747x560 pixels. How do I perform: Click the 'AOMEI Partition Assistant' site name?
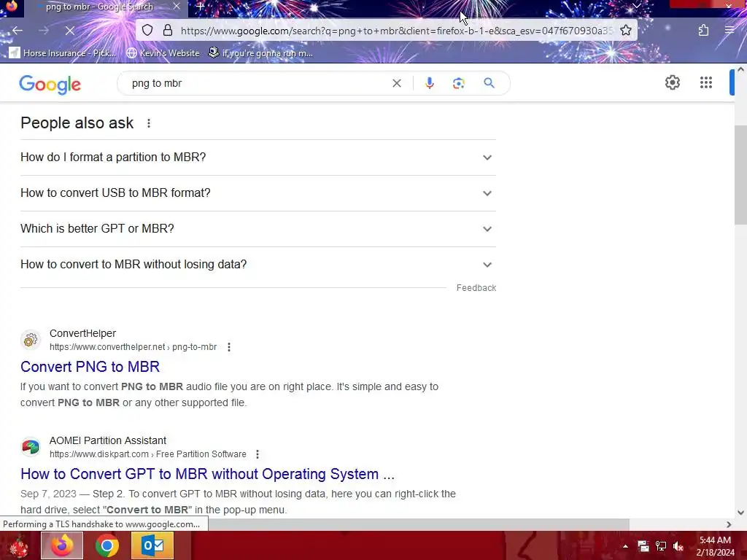[108, 440]
